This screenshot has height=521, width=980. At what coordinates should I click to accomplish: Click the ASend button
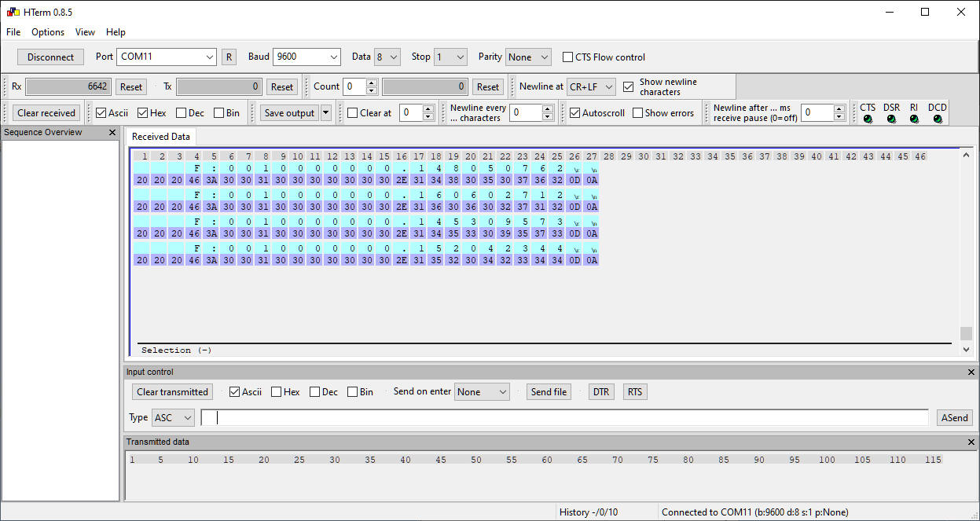click(x=955, y=418)
